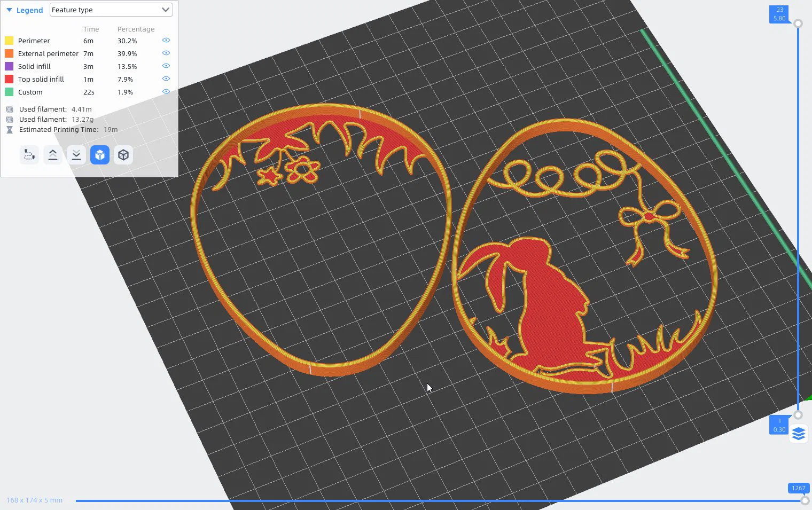Click the 7.9% percentage value
The width and height of the screenshot is (812, 510).
[125, 79]
